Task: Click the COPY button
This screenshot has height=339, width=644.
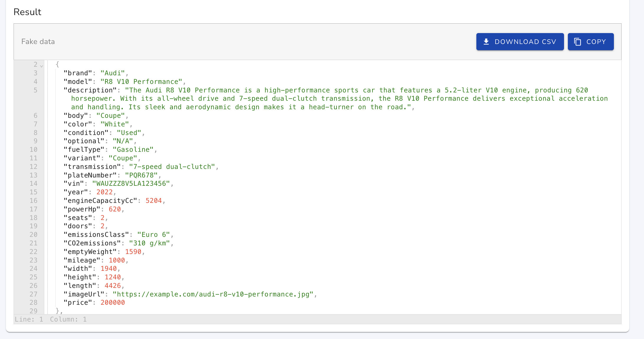Action: pos(591,41)
